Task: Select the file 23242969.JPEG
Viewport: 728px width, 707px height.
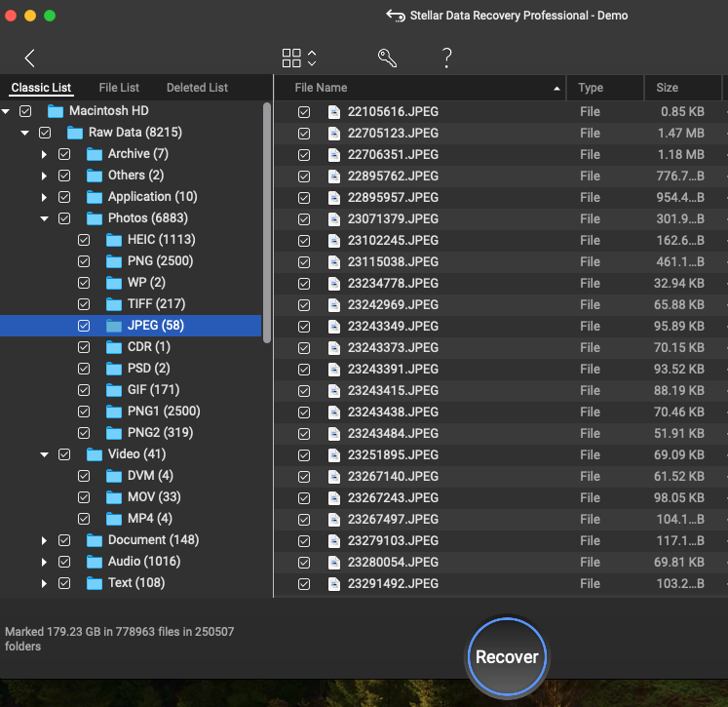Action: pyautogui.click(x=393, y=304)
